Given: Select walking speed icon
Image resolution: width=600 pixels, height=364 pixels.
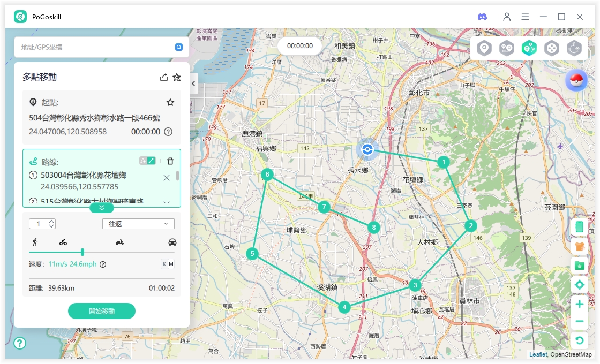Looking at the screenshot, I should coord(35,241).
